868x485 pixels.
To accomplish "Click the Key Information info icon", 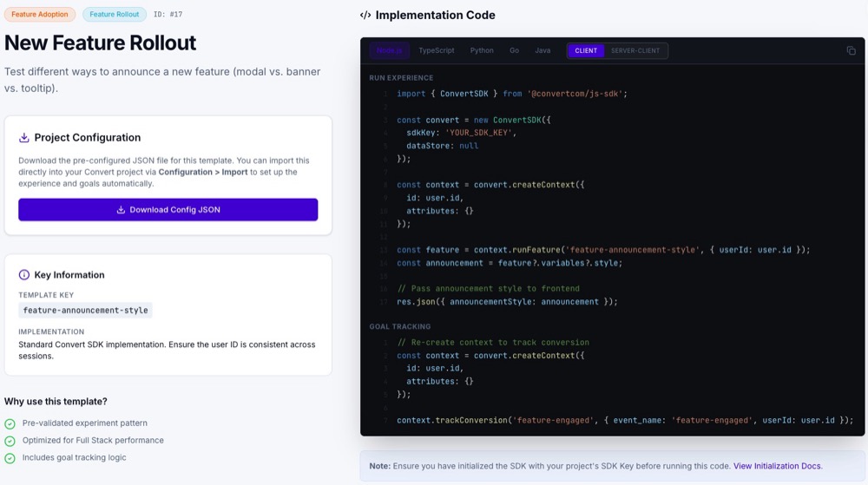I will tap(24, 275).
